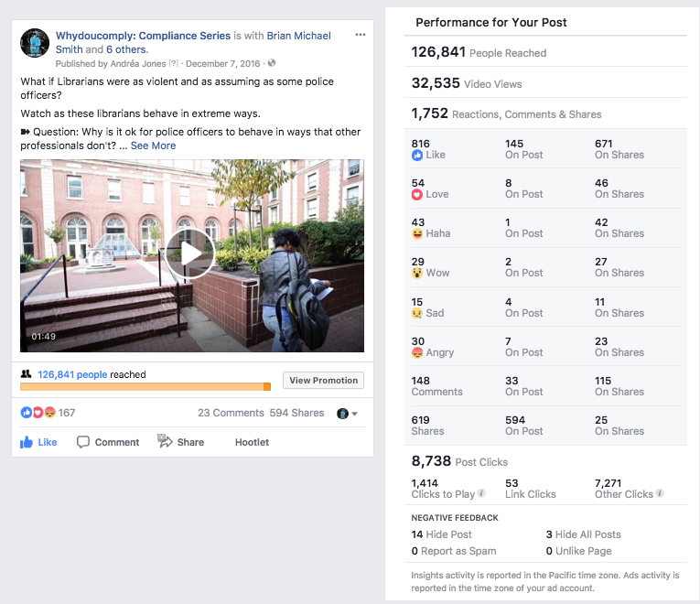Screen dimensions: 700x604
Task: Expand post text with See More
Action: [x=153, y=146]
